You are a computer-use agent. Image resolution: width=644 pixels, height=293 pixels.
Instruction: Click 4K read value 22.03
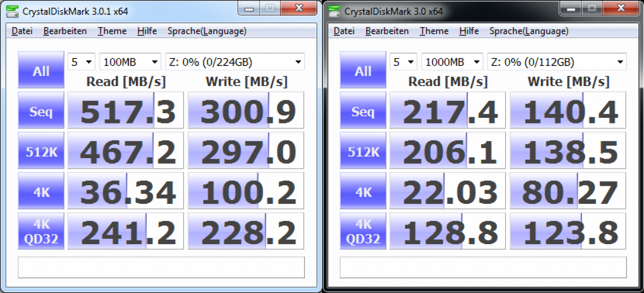(448, 191)
